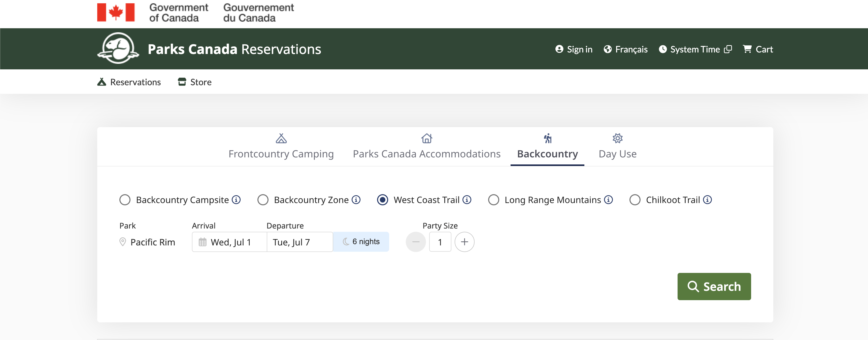
Task: Click the calendar icon in the Arrival field
Action: point(203,242)
